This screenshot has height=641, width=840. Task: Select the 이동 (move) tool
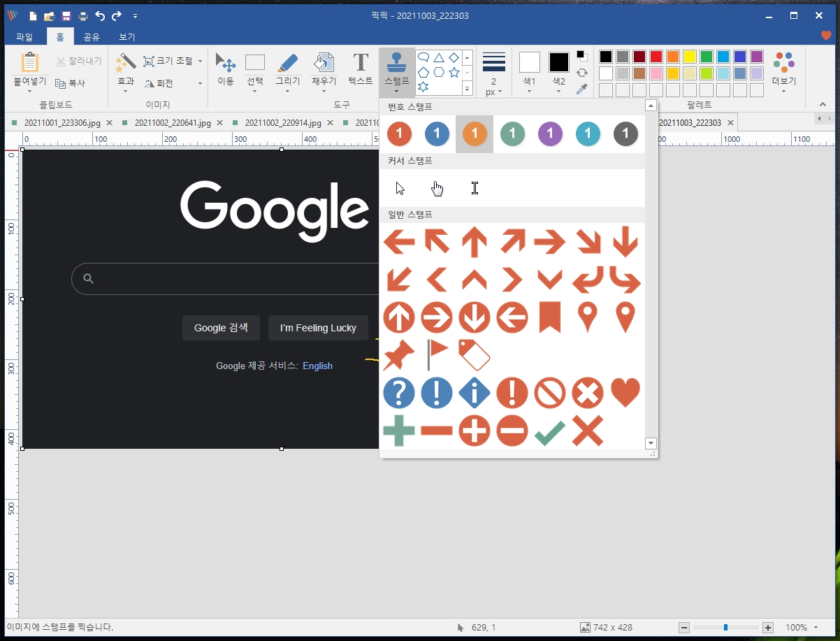225,69
